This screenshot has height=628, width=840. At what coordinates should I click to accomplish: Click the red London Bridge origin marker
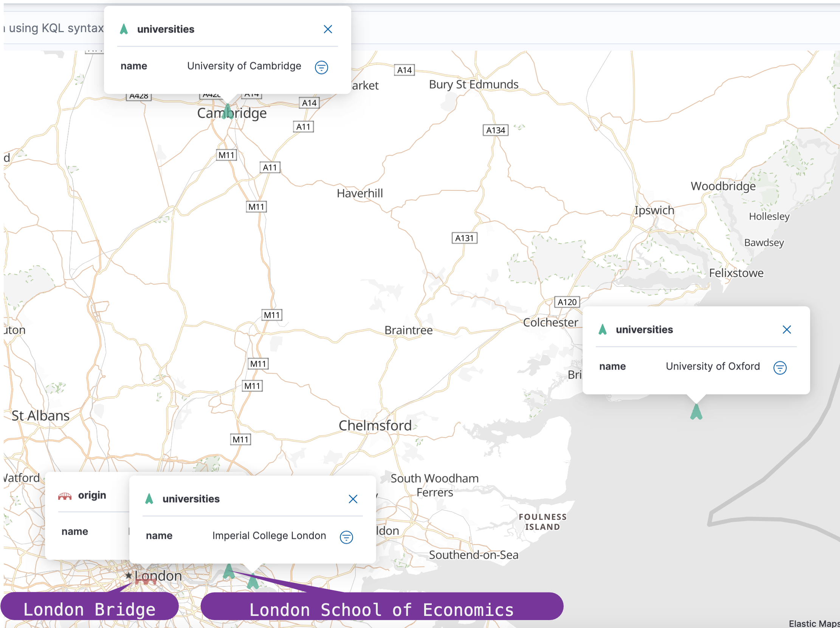145,580
